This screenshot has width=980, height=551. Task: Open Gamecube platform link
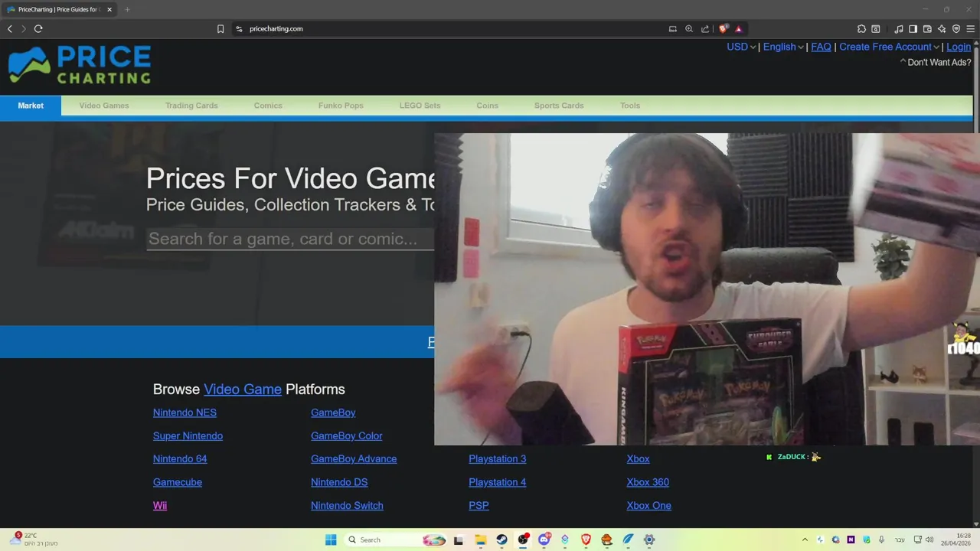(178, 482)
